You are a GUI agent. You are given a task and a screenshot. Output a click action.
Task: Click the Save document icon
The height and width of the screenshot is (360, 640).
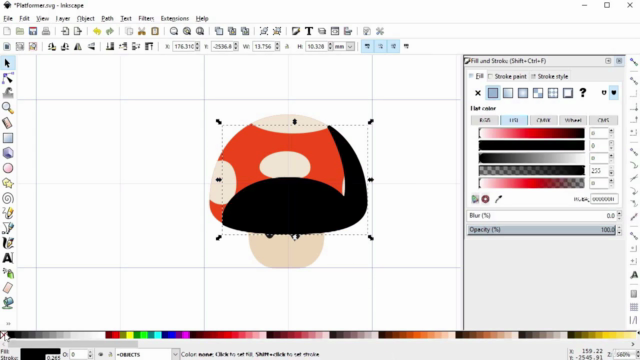click(33, 31)
